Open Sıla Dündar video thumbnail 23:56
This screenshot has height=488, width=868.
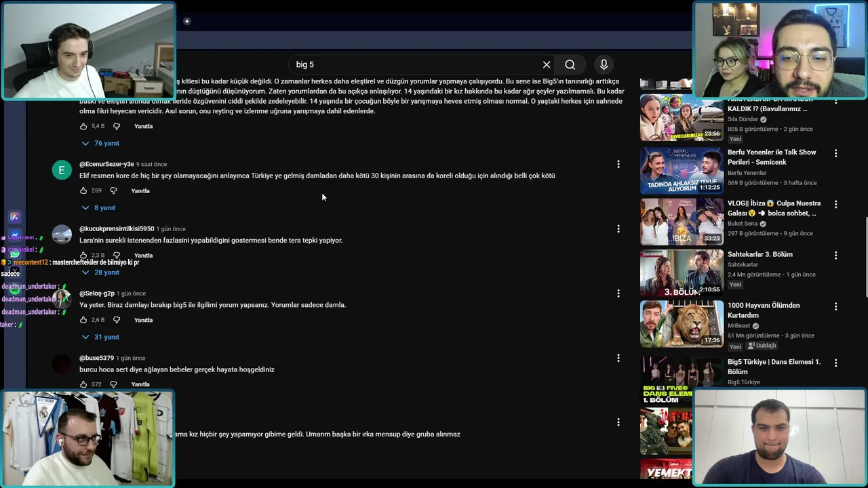682,118
